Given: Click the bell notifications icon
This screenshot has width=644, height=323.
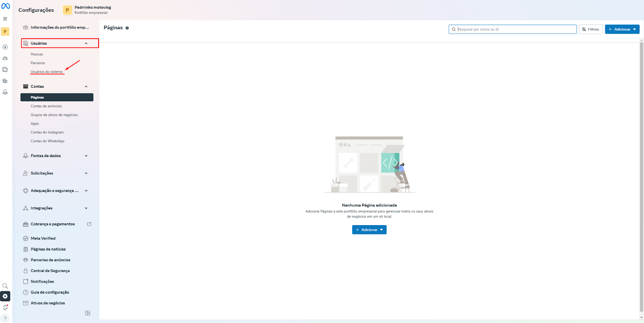Looking at the screenshot, I should pyautogui.click(x=5, y=308).
